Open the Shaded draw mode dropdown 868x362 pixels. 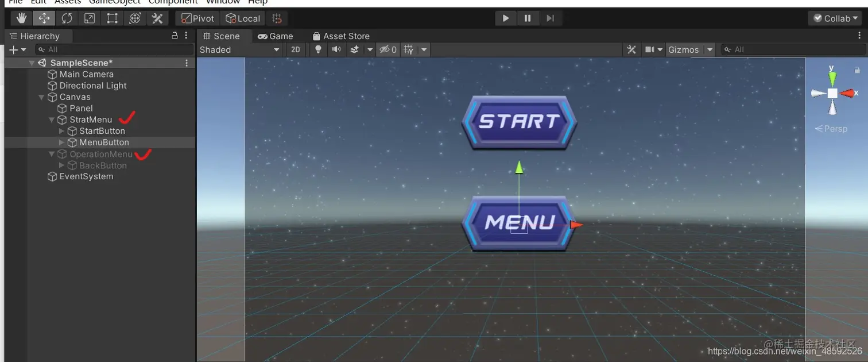[x=239, y=50]
